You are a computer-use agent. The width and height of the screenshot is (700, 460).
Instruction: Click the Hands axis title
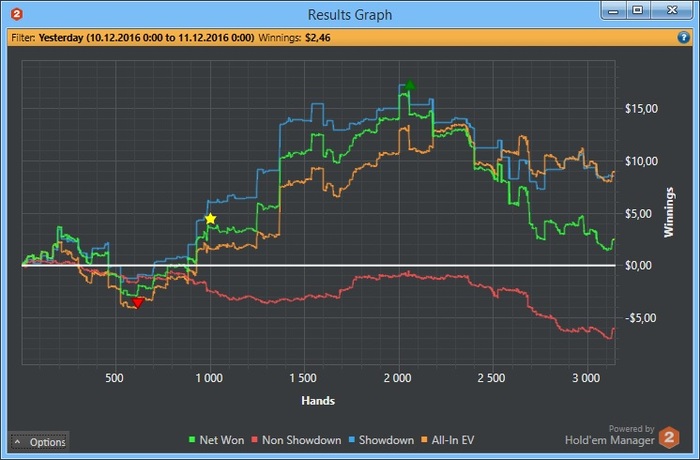[x=318, y=401]
